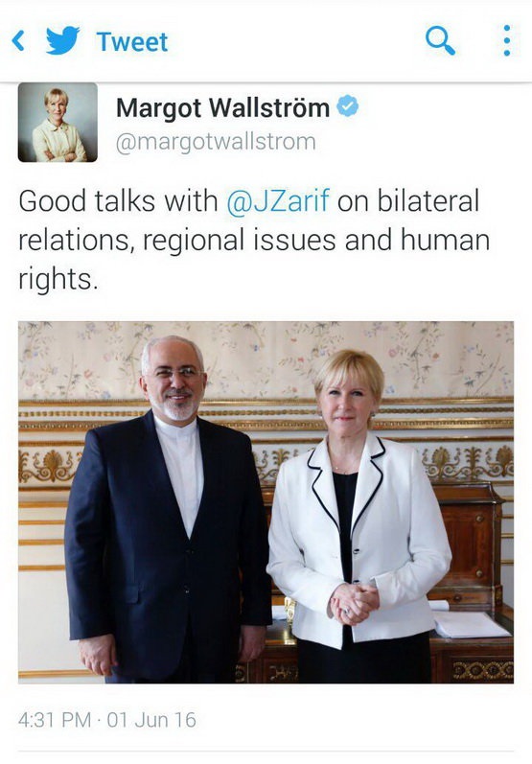Click the white papers on the desk
532x764 pixels.
(x=469, y=624)
